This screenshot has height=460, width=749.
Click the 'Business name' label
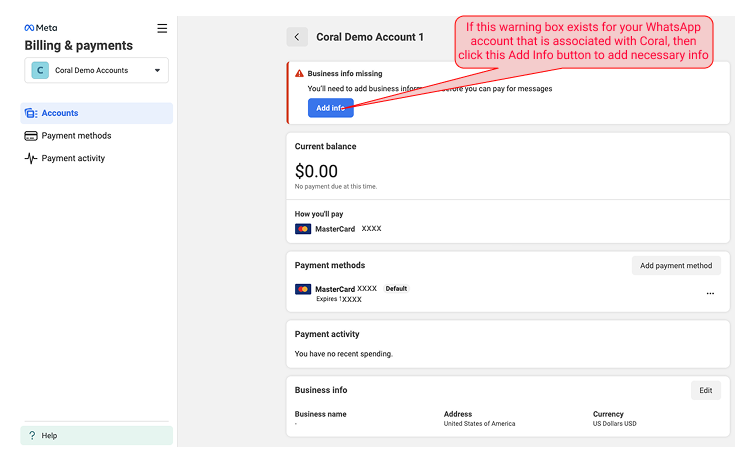click(321, 414)
